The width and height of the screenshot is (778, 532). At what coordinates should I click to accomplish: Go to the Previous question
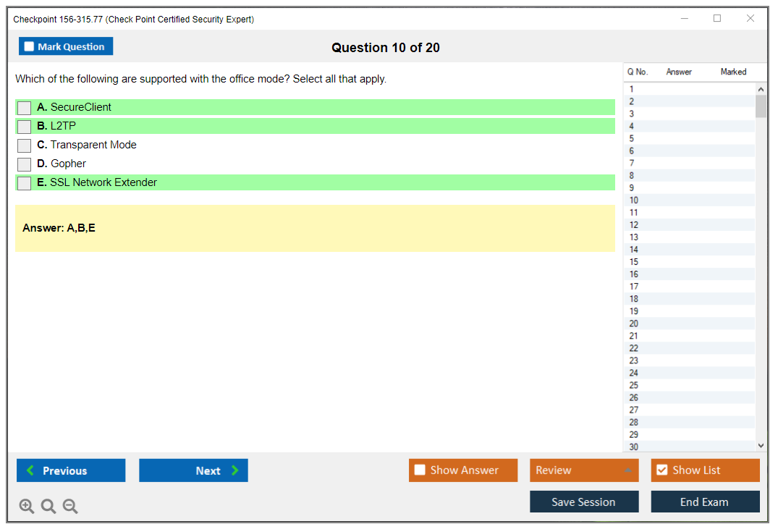point(71,470)
